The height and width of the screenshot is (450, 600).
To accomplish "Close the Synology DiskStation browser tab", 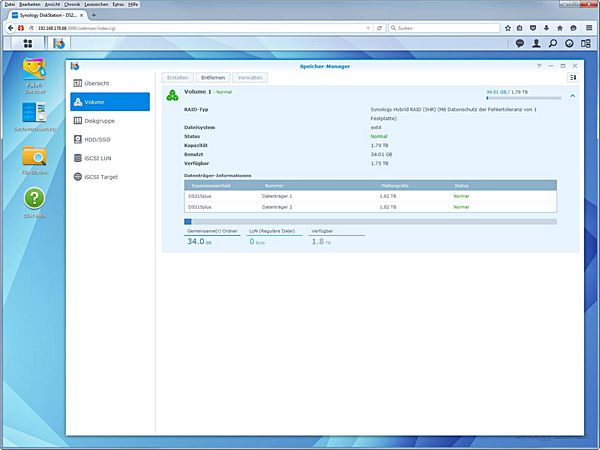I will click(81, 15).
